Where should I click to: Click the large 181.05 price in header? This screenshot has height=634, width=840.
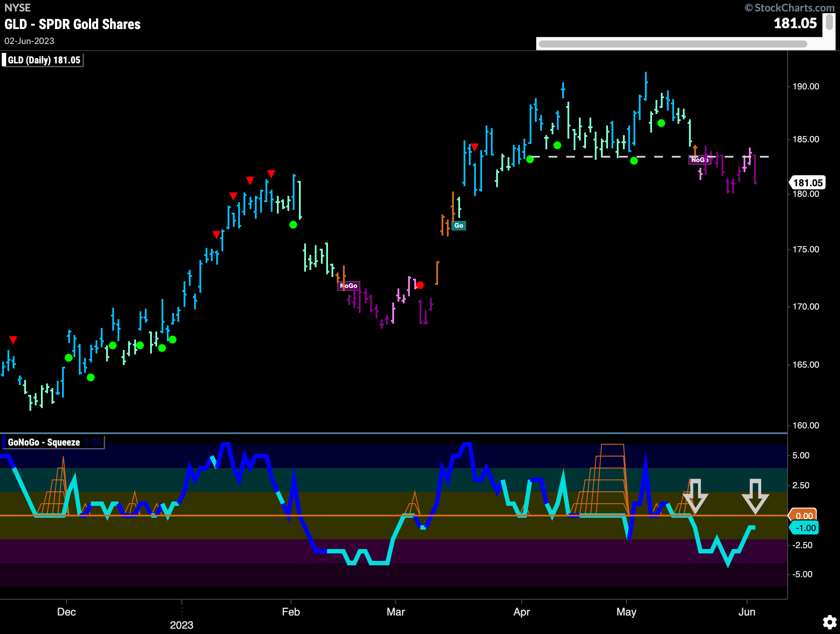(795, 23)
